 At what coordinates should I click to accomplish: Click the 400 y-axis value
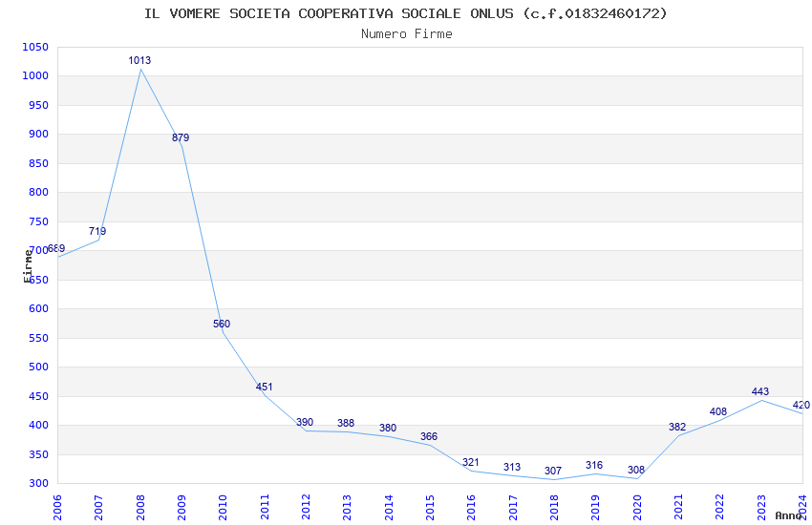(39, 425)
